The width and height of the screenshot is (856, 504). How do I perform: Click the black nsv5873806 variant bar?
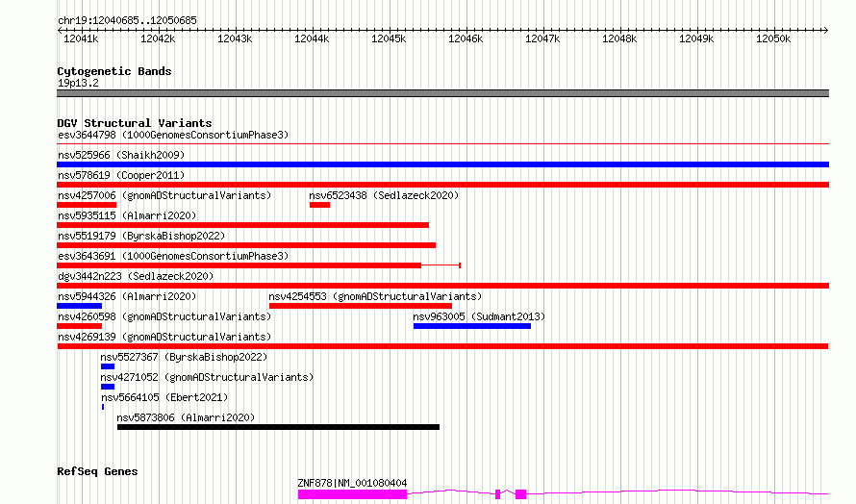click(278, 427)
